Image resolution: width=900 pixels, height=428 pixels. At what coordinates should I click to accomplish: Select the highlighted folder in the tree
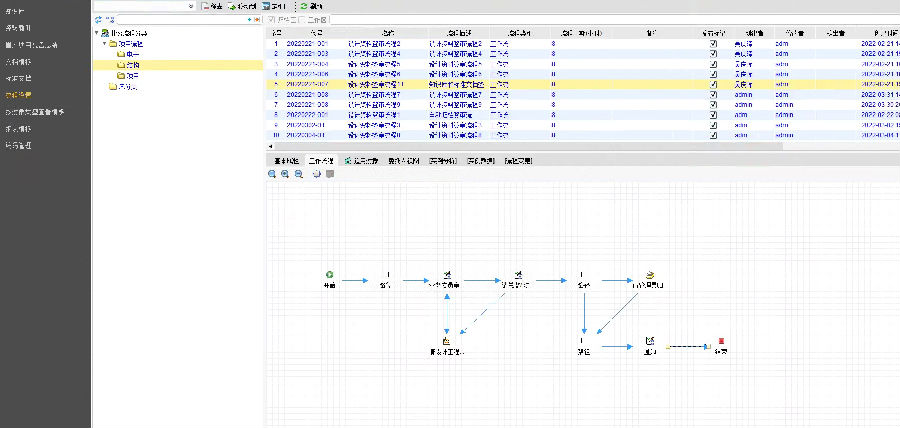132,65
